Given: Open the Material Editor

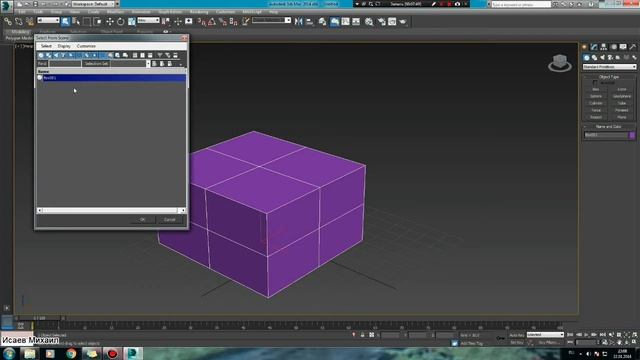Looking at the screenshot, I should [x=369, y=21].
